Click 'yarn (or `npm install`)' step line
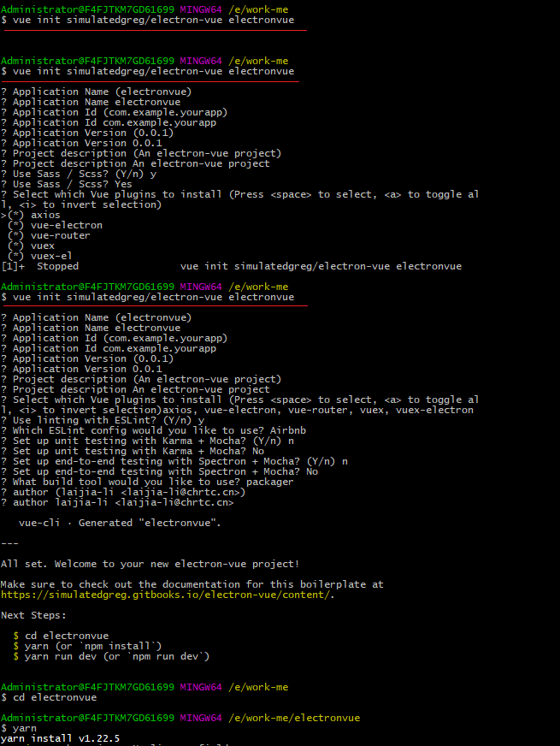The height and width of the screenshot is (746, 560). (87, 646)
